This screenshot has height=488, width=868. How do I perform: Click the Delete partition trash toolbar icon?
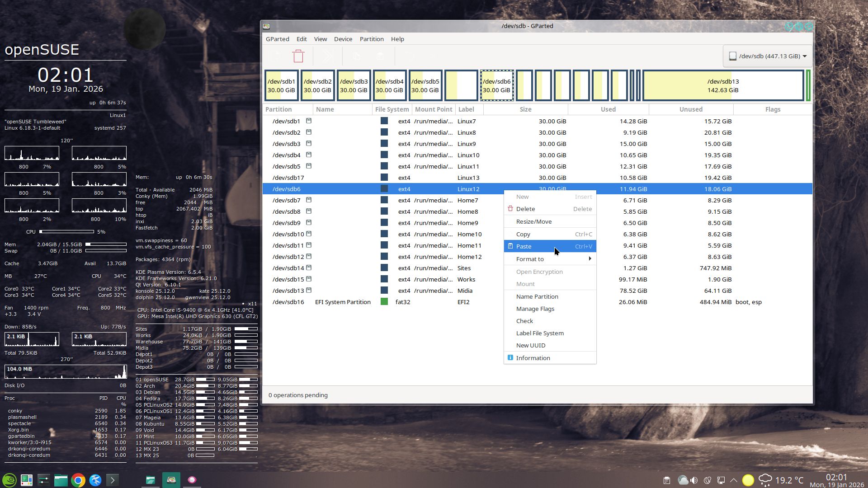coord(298,56)
